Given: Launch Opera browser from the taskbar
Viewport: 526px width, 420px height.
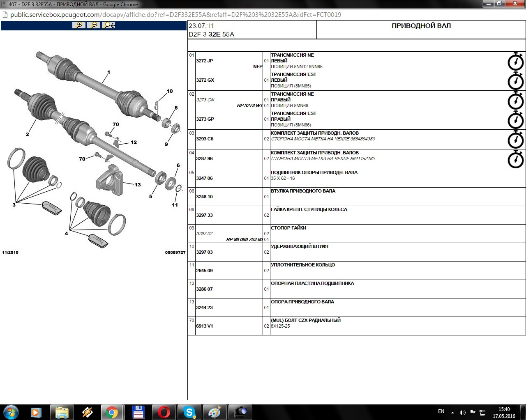Looking at the screenshot, I should 164,412.
